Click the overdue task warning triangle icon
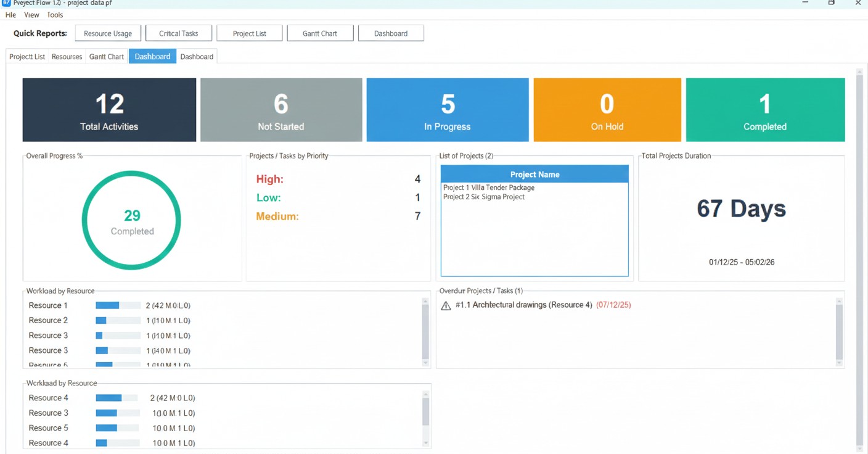Screen dimensions: 868x454 [x=446, y=305]
